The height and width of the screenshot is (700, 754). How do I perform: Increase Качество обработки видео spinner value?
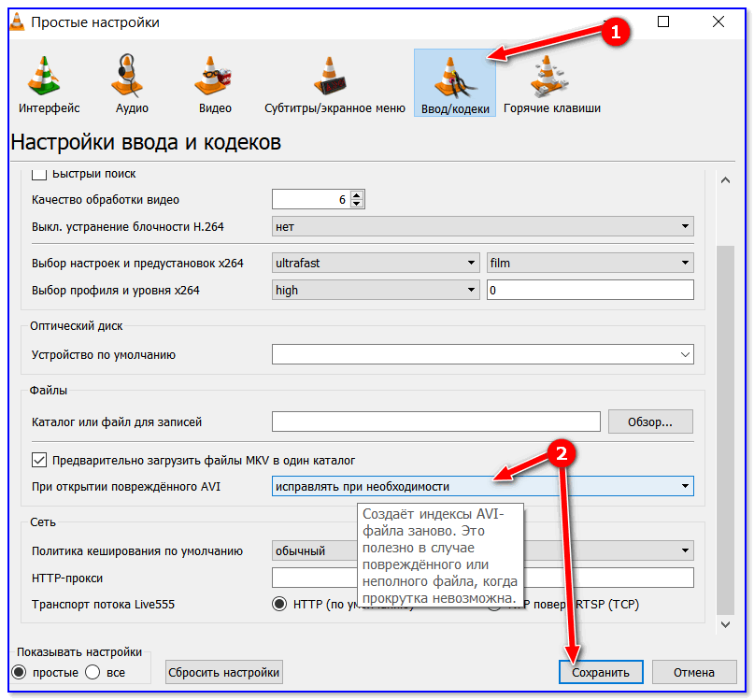pyautogui.click(x=356, y=194)
